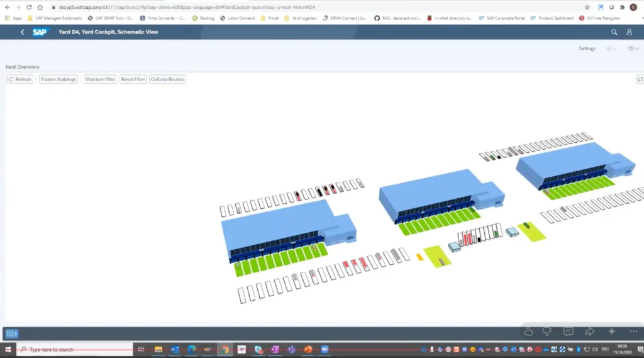Open Outlook from the taskbar
Viewport: 644px width, 358px height.
(x=175, y=350)
